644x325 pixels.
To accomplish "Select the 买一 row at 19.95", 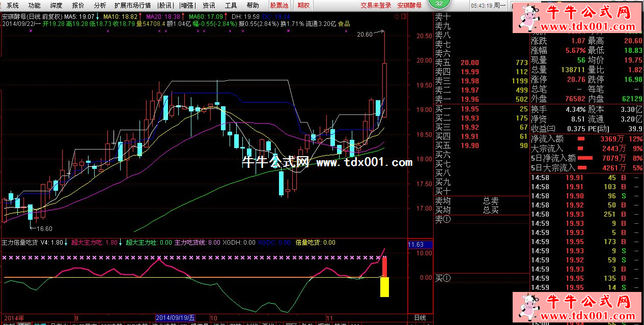I will pos(482,109).
